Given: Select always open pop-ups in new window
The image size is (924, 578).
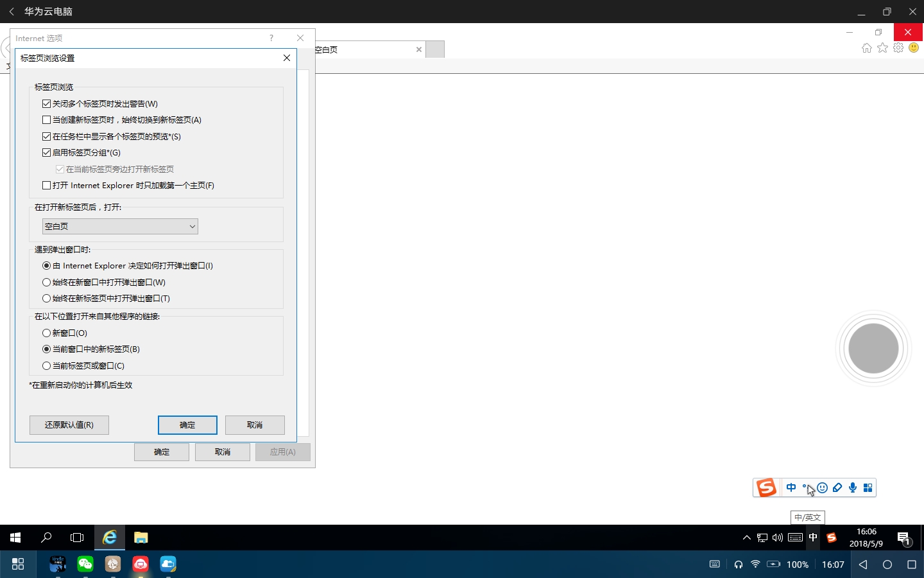Looking at the screenshot, I should coord(103,283).
